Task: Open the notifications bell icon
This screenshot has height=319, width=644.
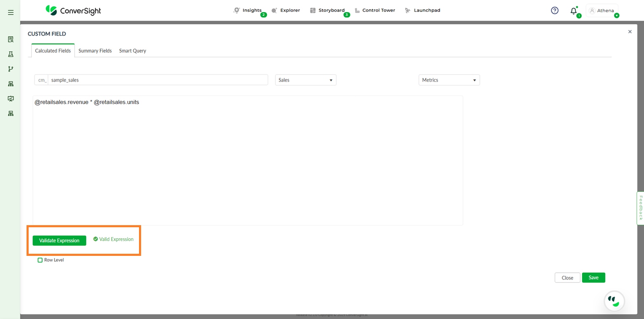Action: coord(573,11)
